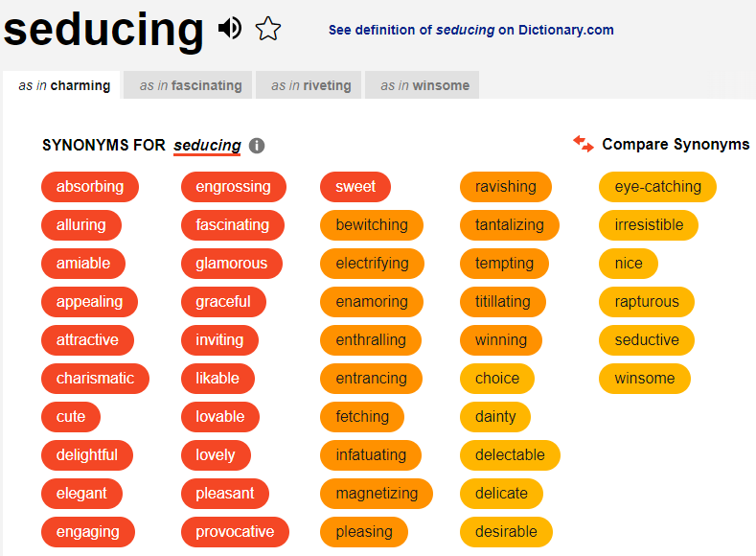756x556 pixels.
Task: Open the Dictionary.com definition link
Action: (471, 30)
